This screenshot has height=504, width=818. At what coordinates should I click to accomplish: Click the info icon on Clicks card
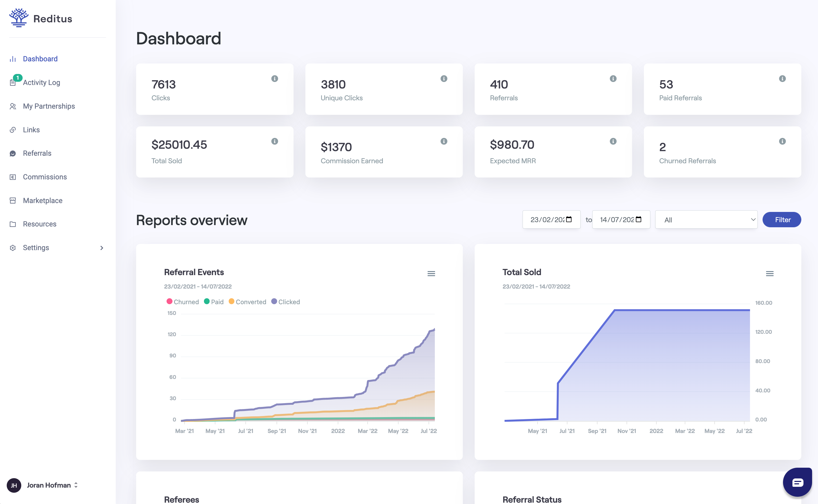coord(274,79)
